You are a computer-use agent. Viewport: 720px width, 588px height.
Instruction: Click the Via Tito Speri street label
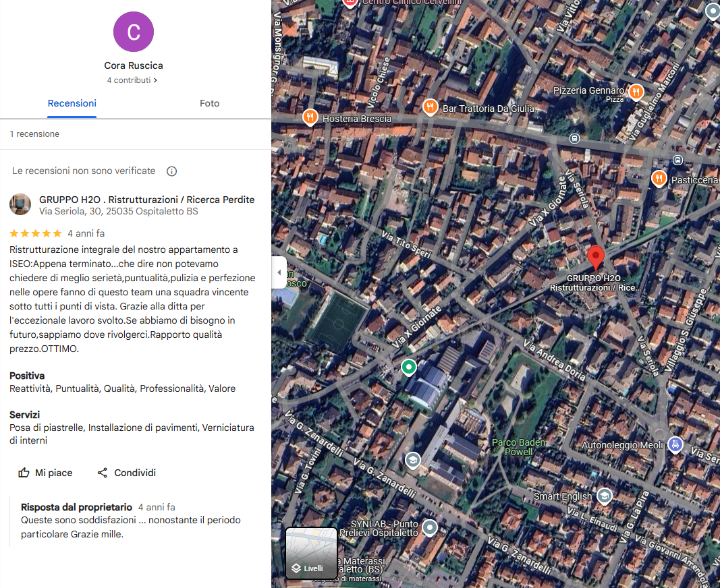click(x=407, y=244)
